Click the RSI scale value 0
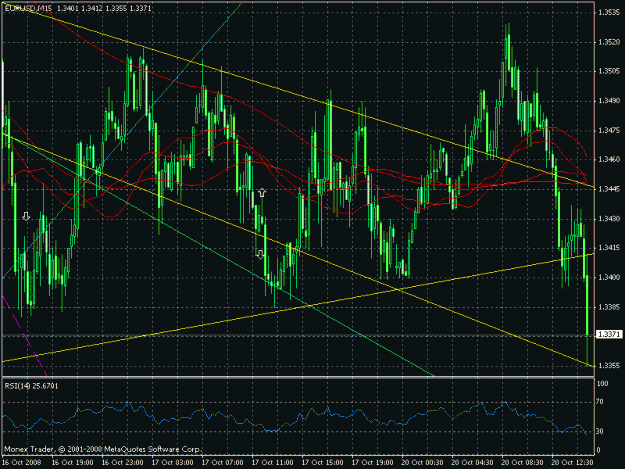This screenshot has width=625, height=469. (x=598, y=450)
